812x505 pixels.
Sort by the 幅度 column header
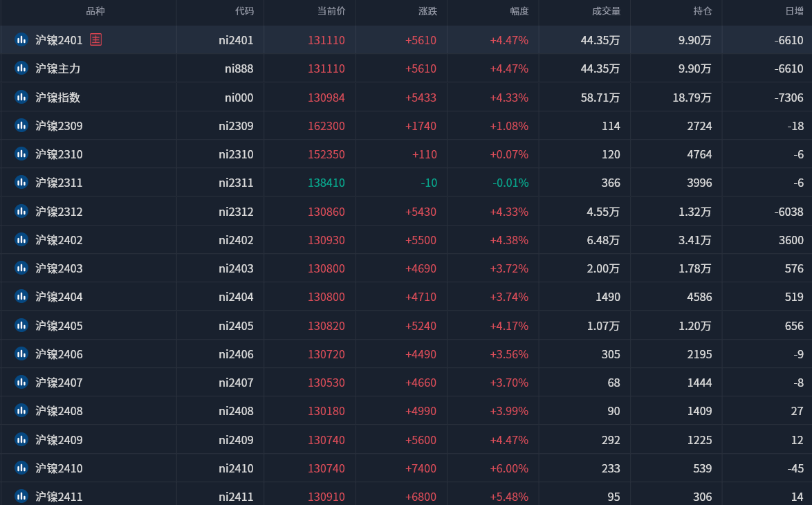[x=519, y=11]
